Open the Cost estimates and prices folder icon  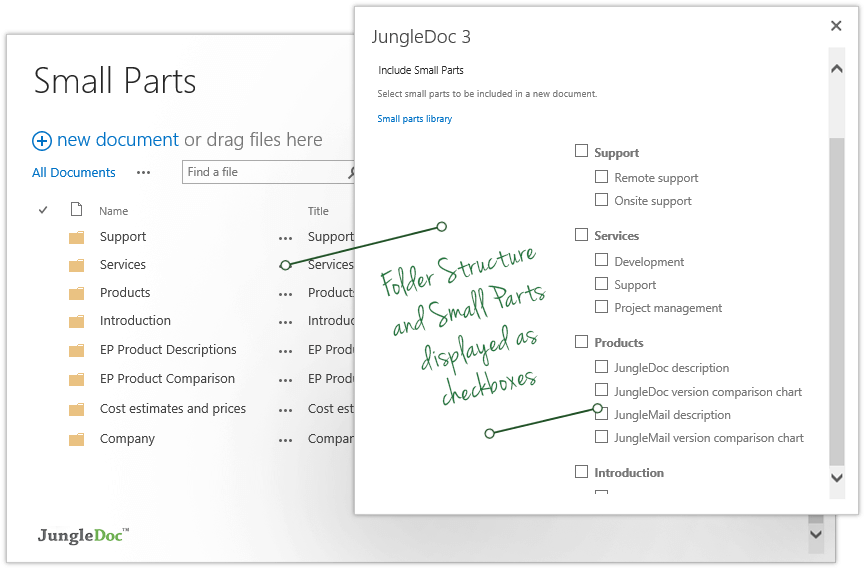(x=77, y=409)
